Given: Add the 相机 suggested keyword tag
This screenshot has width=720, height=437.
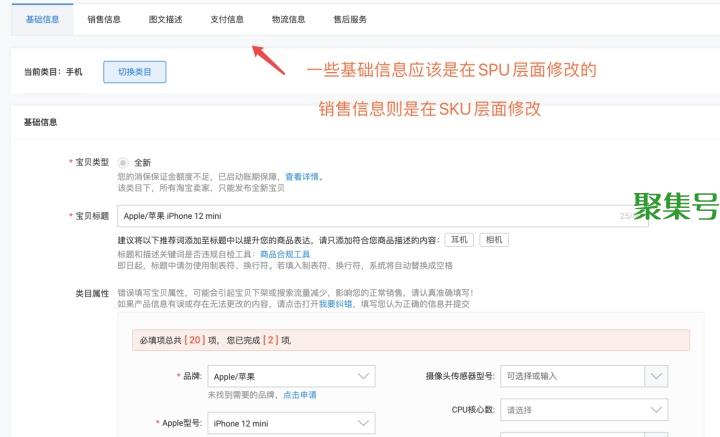Looking at the screenshot, I should [x=494, y=240].
